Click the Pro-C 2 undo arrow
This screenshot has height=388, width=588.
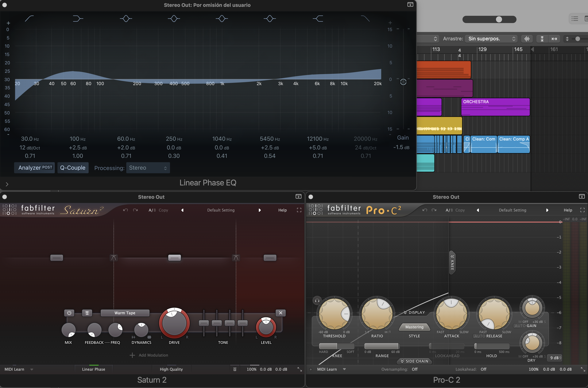(425, 210)
